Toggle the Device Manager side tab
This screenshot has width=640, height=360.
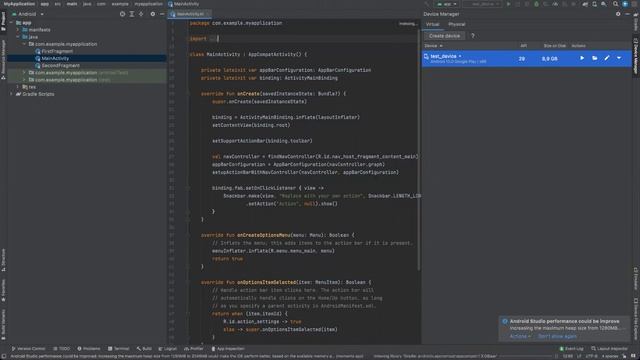[636, 56]
